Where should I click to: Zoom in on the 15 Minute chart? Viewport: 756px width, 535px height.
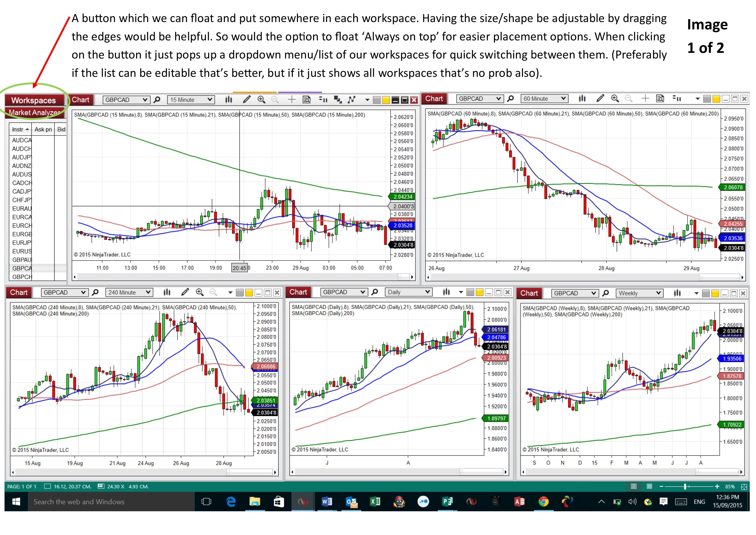coord(261,99)
